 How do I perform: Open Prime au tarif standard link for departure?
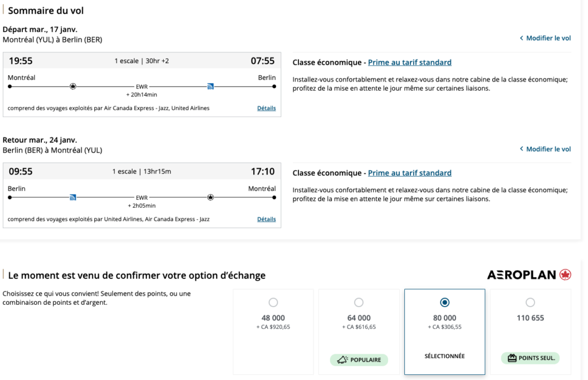coord(409,62)
